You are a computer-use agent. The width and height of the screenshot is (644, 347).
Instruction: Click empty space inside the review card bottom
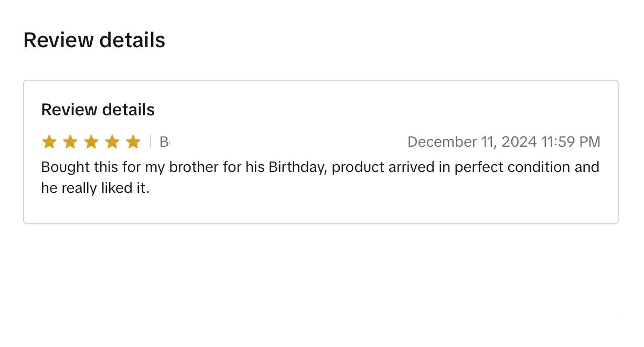(x=321, y=211)
